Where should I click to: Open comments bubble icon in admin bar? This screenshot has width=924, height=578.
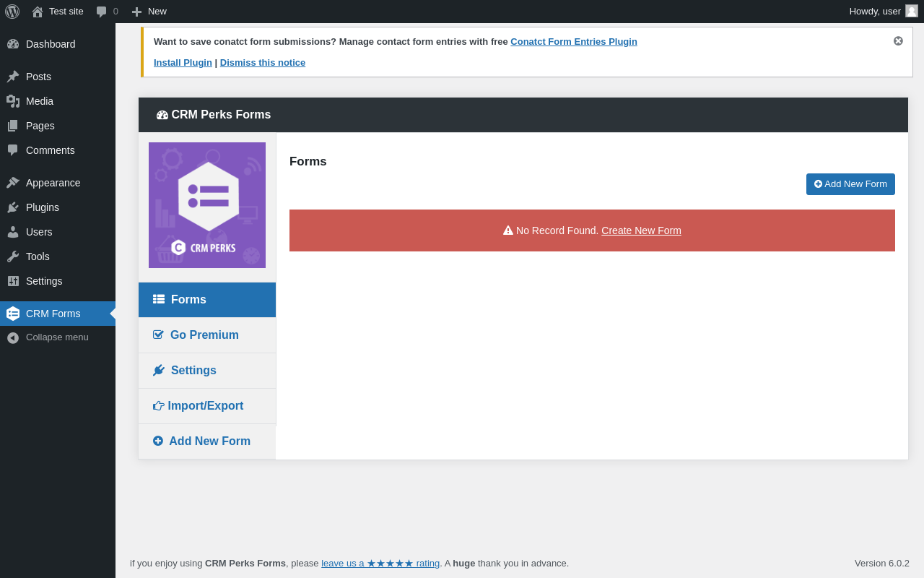click(102, 12)
